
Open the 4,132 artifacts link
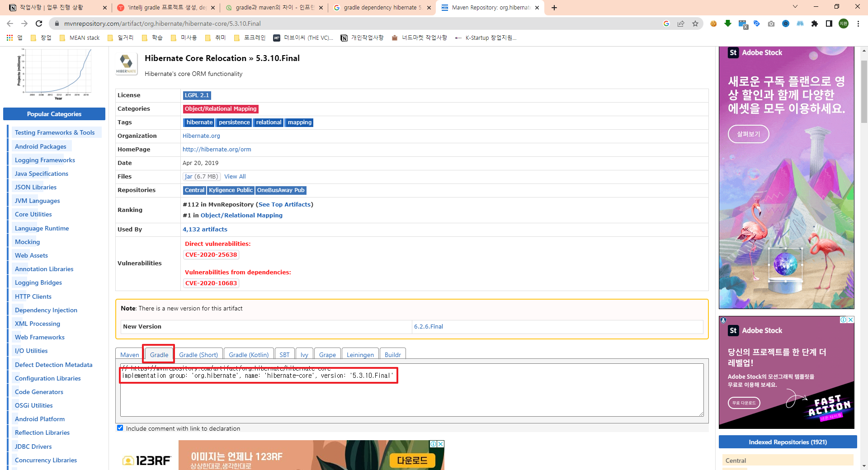pos(205,229)
